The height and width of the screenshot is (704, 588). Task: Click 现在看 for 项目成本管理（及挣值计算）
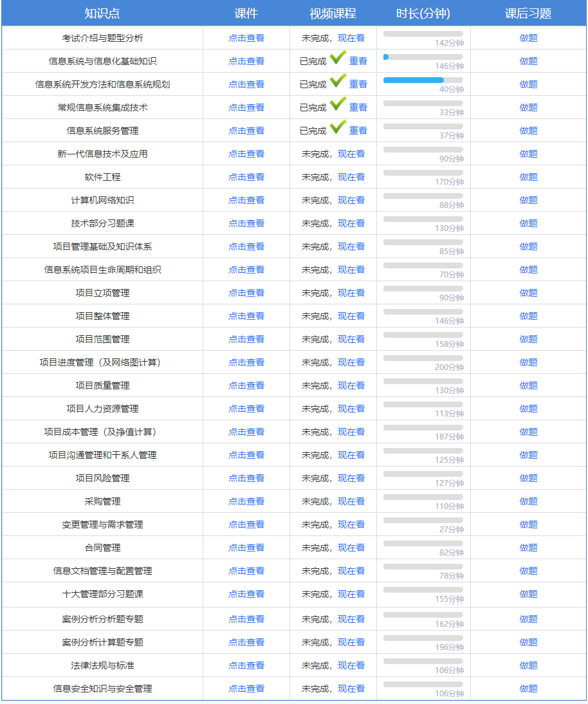(x=351, y=432)
